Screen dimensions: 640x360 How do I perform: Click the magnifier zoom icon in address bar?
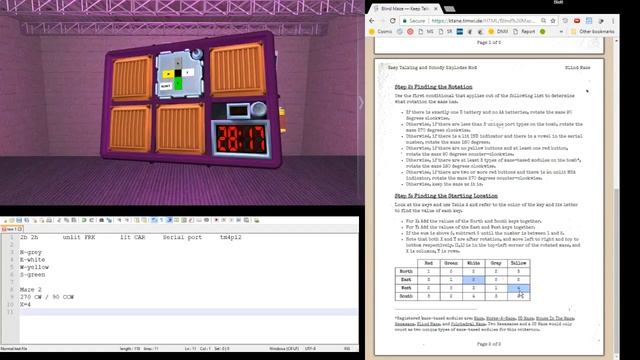[x=543, y=20]
